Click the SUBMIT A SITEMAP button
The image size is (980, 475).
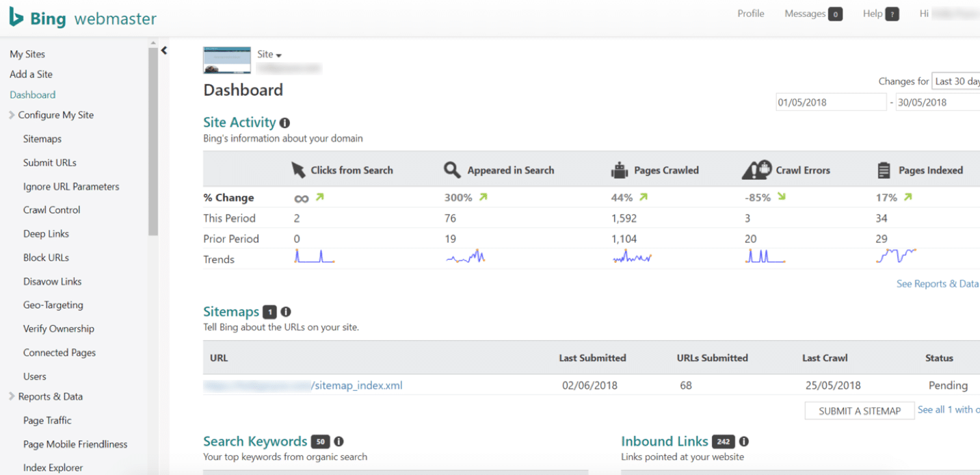click(860, 411)
